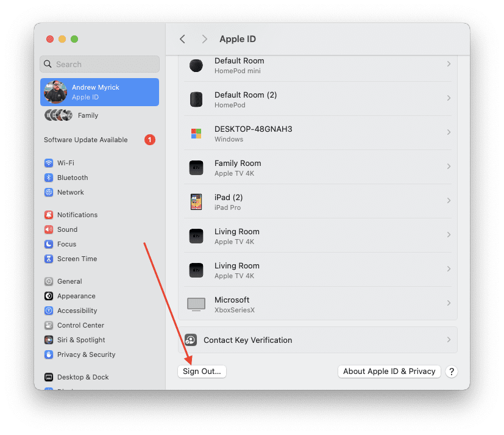This screenshot has height=435, width=504.
Task: Select the Wi-Fi sidebar label
Action: [66, 163]
